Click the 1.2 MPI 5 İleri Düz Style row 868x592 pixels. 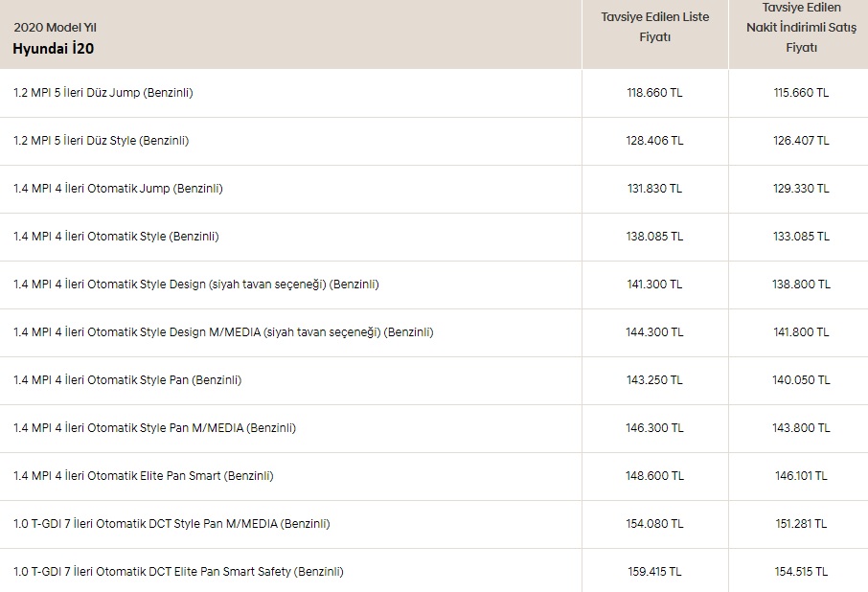pos(101,141)
